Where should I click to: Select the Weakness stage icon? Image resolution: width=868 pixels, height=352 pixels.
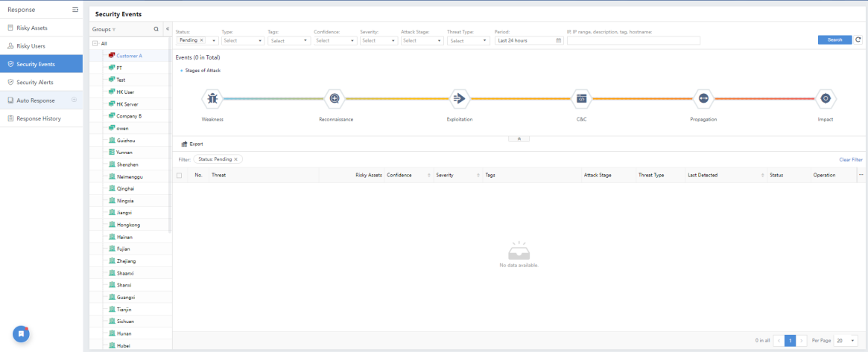(212, 98)
